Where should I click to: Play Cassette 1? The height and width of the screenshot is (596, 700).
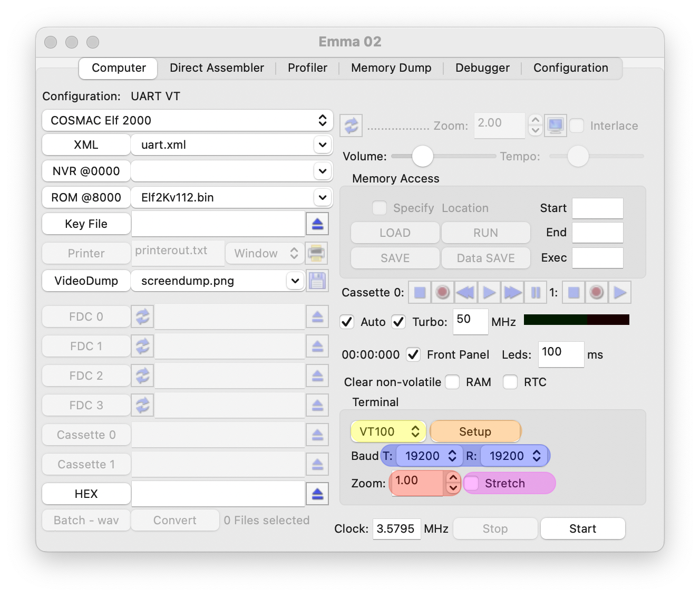[620, 292]
